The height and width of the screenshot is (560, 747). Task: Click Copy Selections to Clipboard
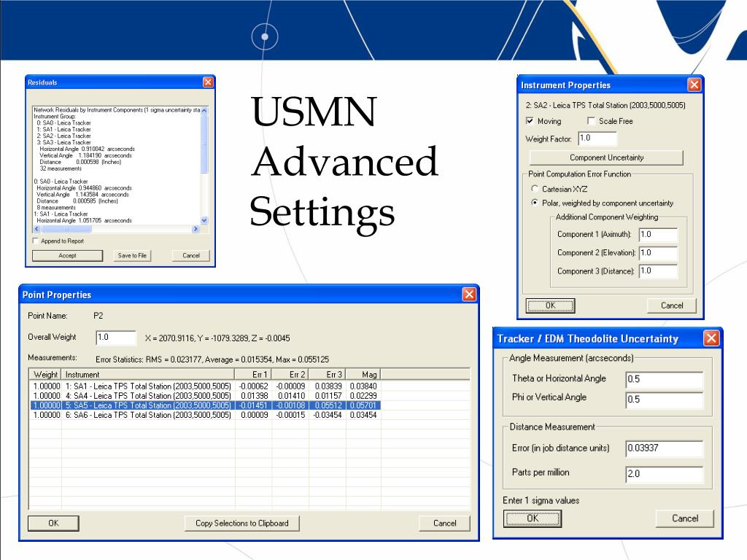point(242,523)
